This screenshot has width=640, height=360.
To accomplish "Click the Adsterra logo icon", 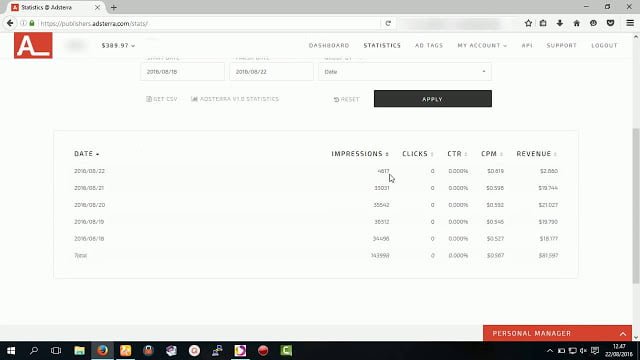I will click(x=33, y=45).
